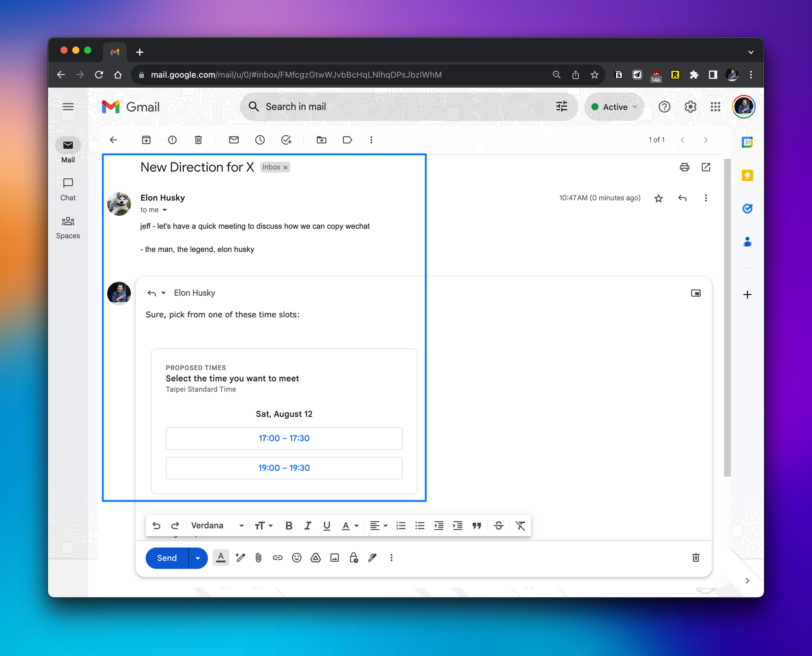Image resolution: width=812 pixels, height=656 pixels.
Task: Expand the 'to me' recipient details
Action: 164,210
